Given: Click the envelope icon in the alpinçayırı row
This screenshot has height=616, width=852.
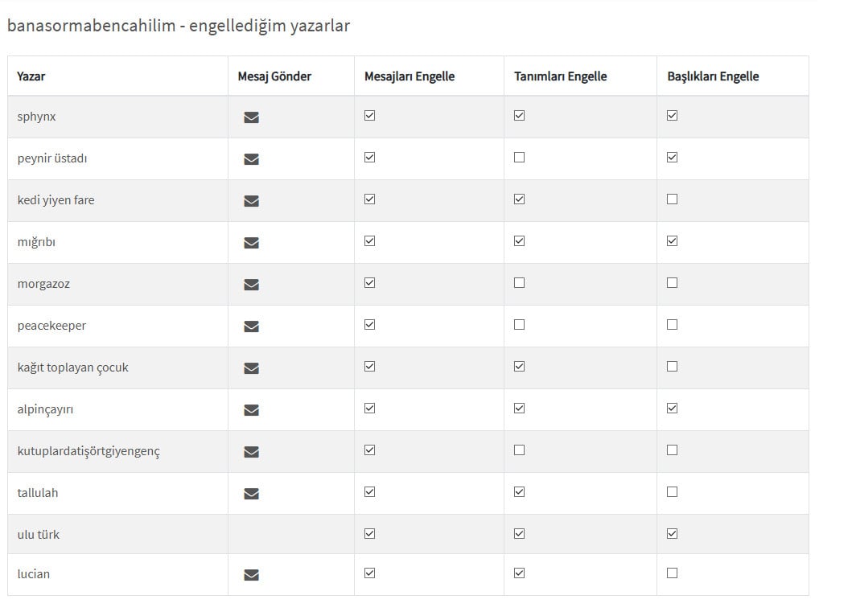Looking at the screenshot, I should pos(251,410).
